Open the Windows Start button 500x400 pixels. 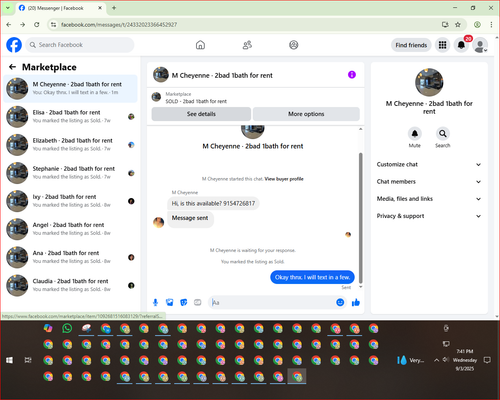coord(9,360)
